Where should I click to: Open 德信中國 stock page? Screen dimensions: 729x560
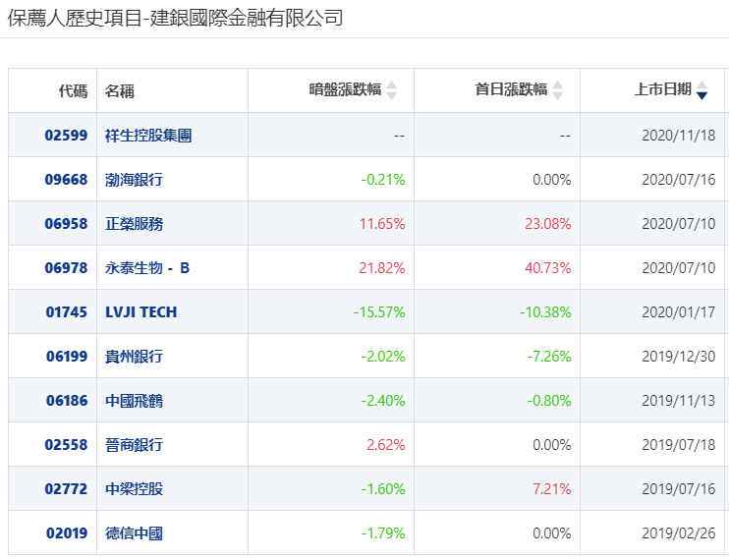(x=134, y=533)
